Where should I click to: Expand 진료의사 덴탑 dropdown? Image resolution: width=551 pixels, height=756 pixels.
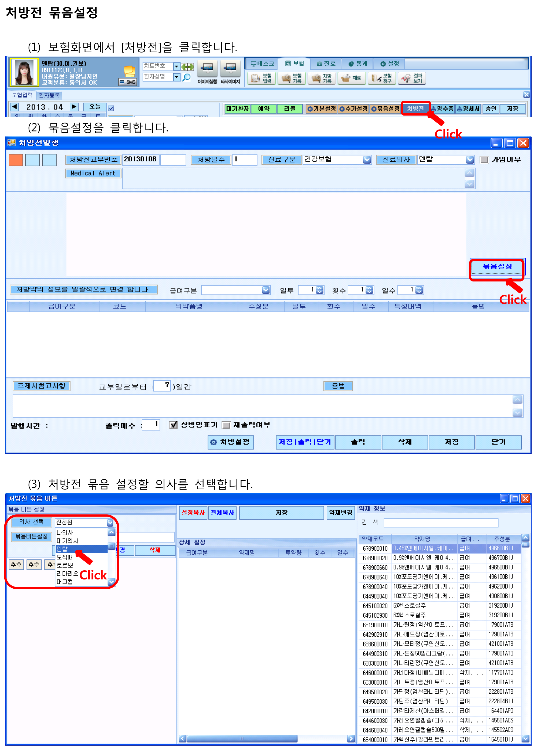point(470,160)
